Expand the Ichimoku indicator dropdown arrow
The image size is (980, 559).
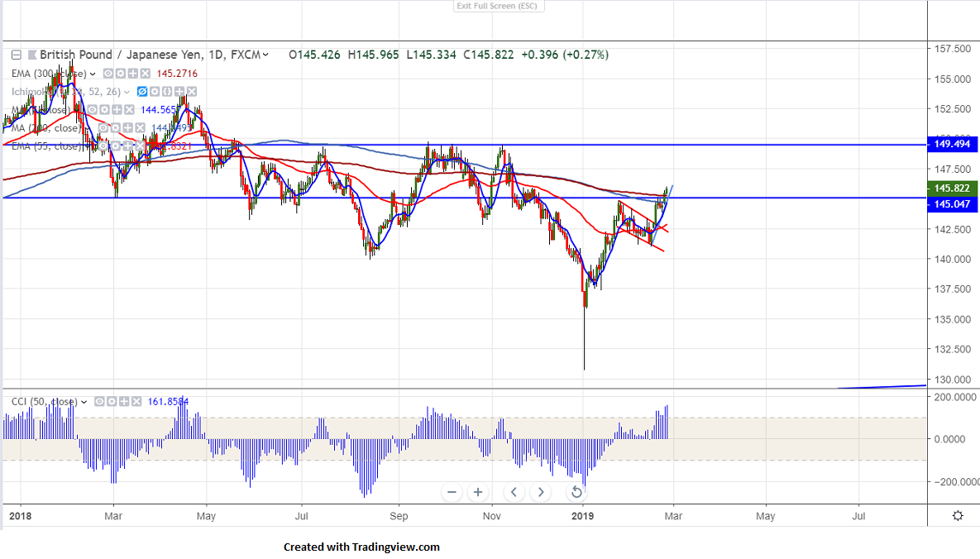[x=127, y=92]
